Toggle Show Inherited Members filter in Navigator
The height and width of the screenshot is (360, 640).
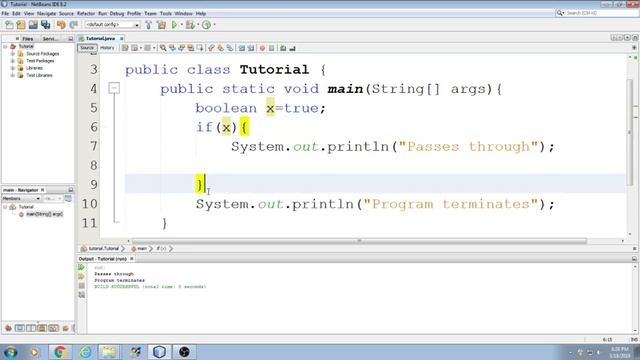click(8, 328)
